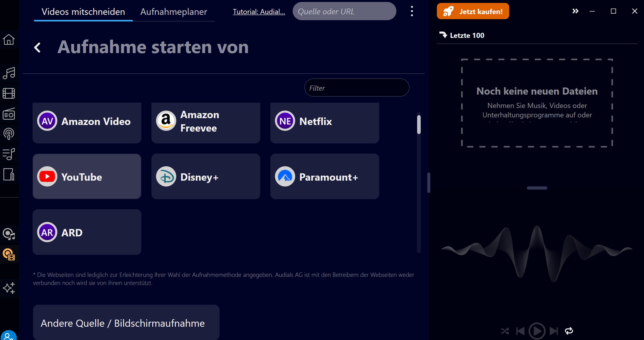Click the screen recording sidebar icon
Screen dimensions: 644x340
point(9,254)
